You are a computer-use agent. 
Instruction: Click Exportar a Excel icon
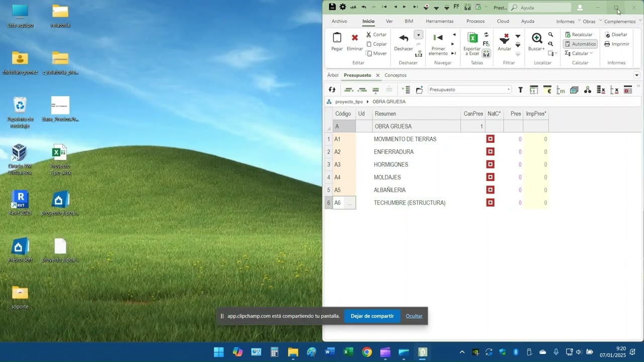[x=472, y=38]
